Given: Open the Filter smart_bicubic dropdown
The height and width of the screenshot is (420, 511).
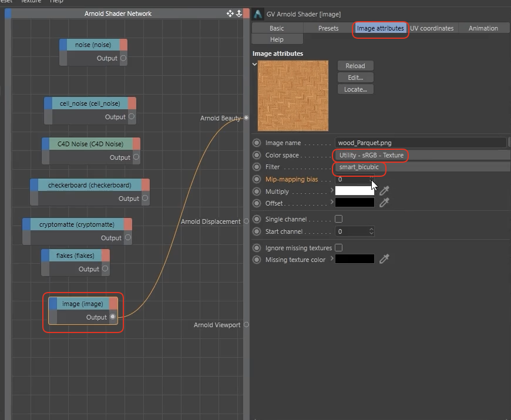Looking at the screenshot, I should (422, 167).
